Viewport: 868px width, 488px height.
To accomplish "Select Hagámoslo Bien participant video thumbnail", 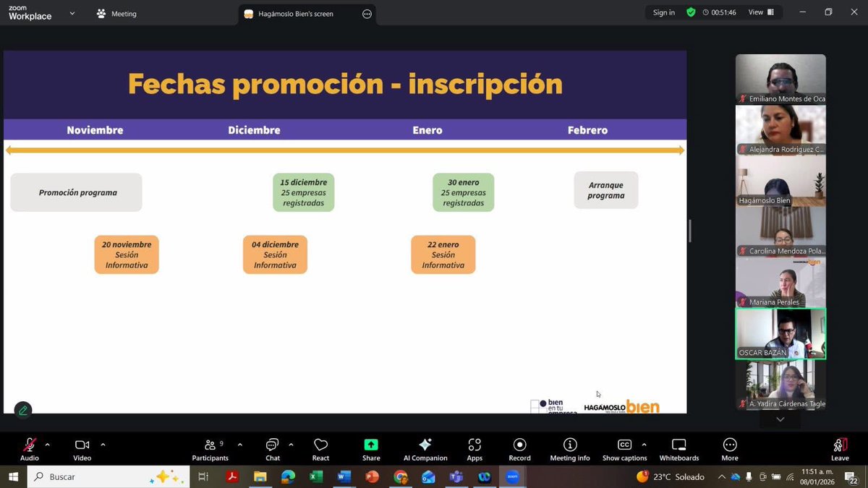I will coord(780,181).
